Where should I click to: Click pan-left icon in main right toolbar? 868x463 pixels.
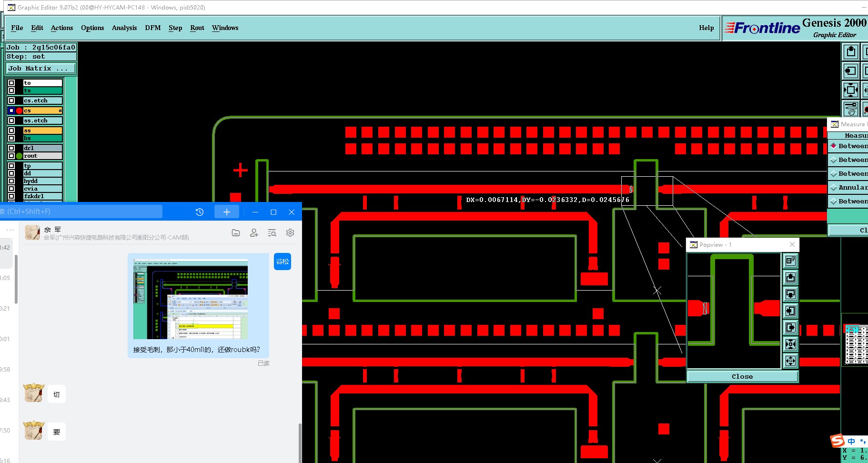[851, 71]
